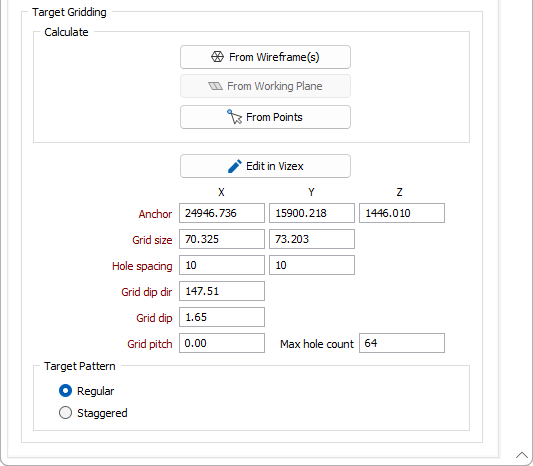533x466 pixels.
Task: Click the cursor-points icon on From Points
Action: [x=234, y=117]
